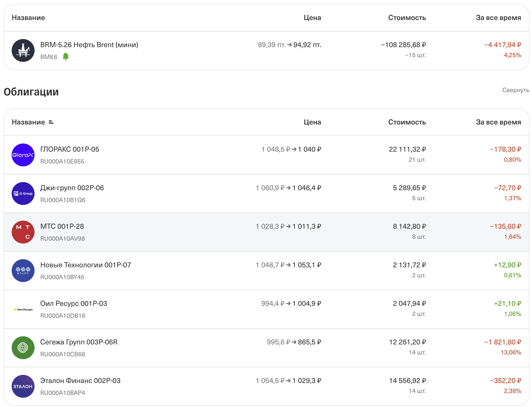532x407 pixels.
Task: Select ISIN code RU000A10AV98
Action: coord(63,239)
